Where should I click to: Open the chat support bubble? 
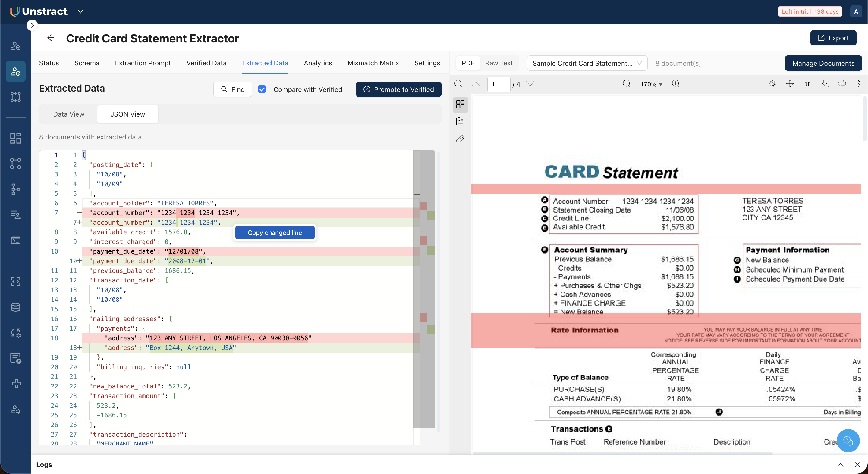tap(848, 440)
